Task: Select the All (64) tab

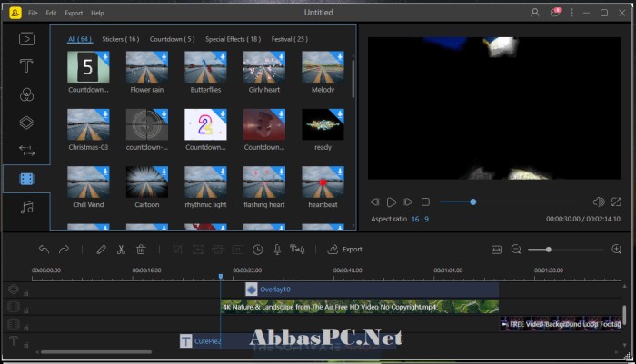Action: pyautogui.click(x=80, y=39)
